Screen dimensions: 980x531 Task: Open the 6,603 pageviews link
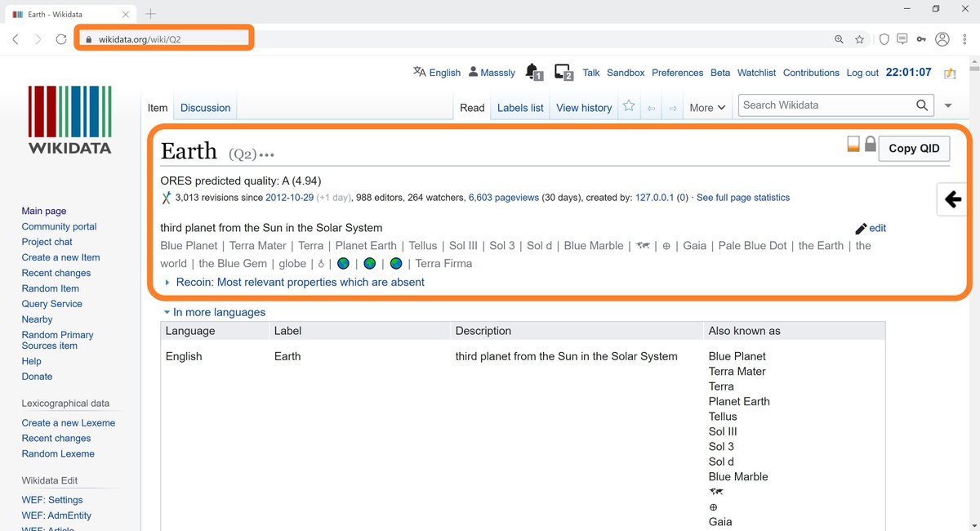tap(504, 198)
